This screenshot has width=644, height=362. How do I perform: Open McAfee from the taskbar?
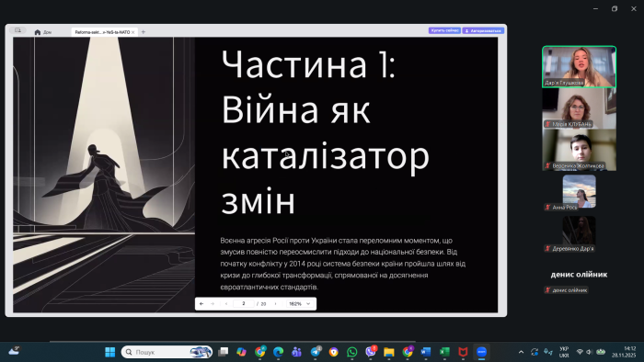pos(463,352)
